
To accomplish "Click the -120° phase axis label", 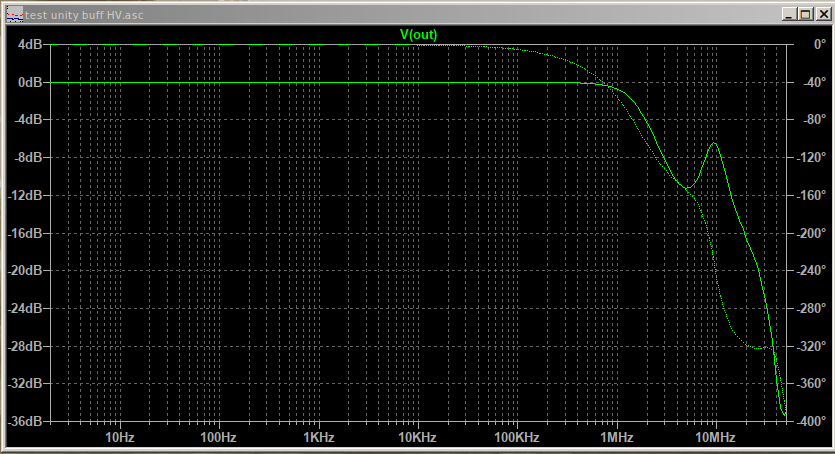I will point(811,158).
